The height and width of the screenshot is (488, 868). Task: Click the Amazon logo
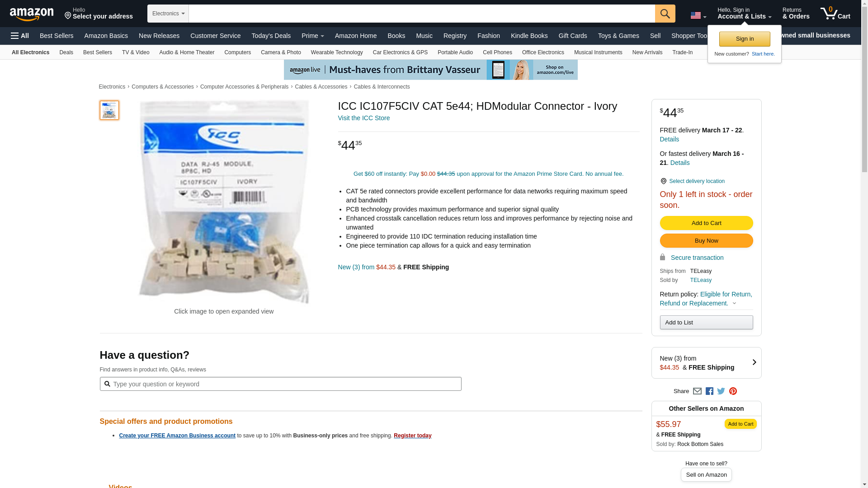[32, 14]
